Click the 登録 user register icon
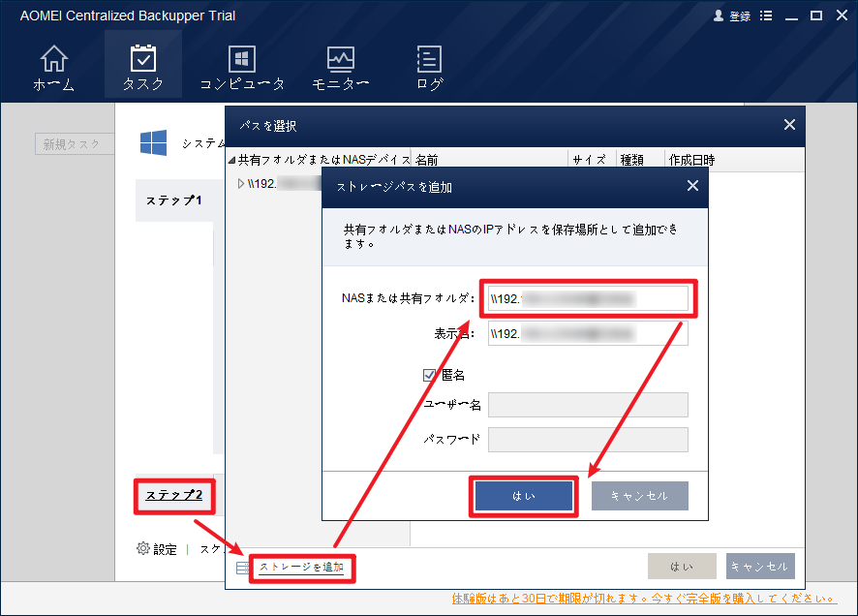 719,15
